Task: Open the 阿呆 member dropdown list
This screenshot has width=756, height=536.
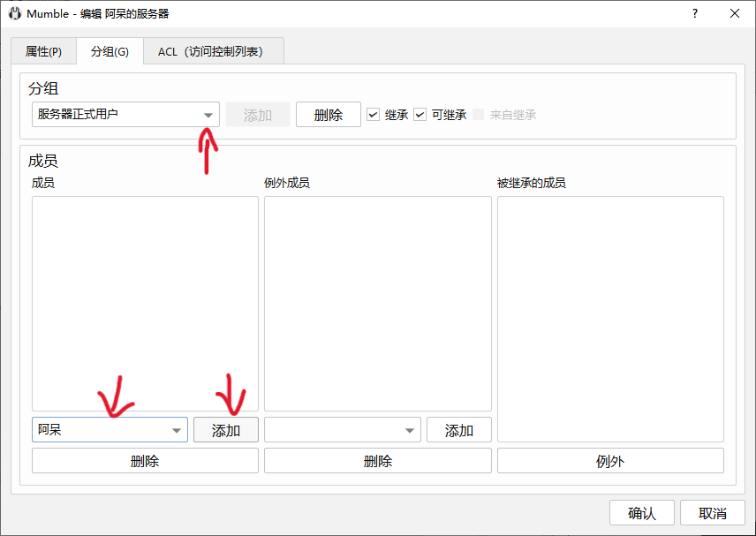Action: pos(175,430)
